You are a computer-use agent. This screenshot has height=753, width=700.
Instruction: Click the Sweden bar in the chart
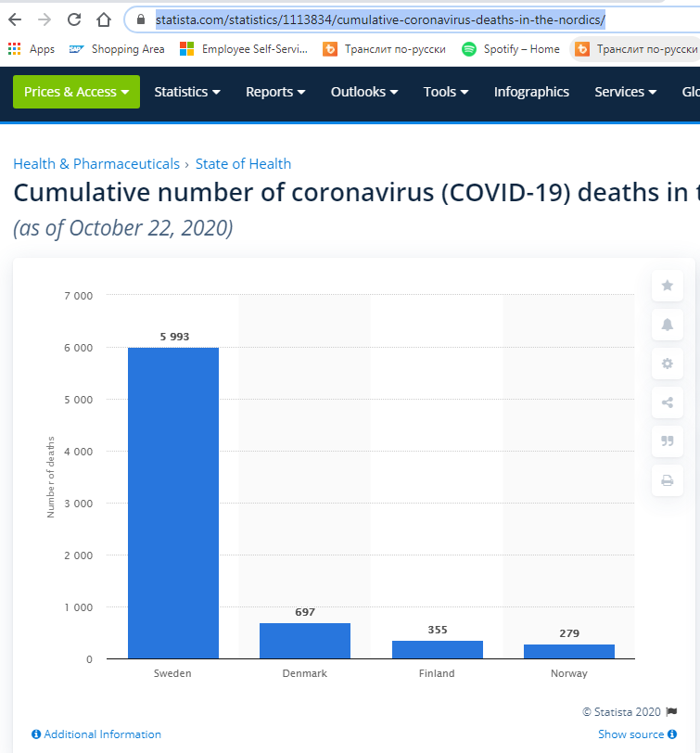tap(172, 503)
